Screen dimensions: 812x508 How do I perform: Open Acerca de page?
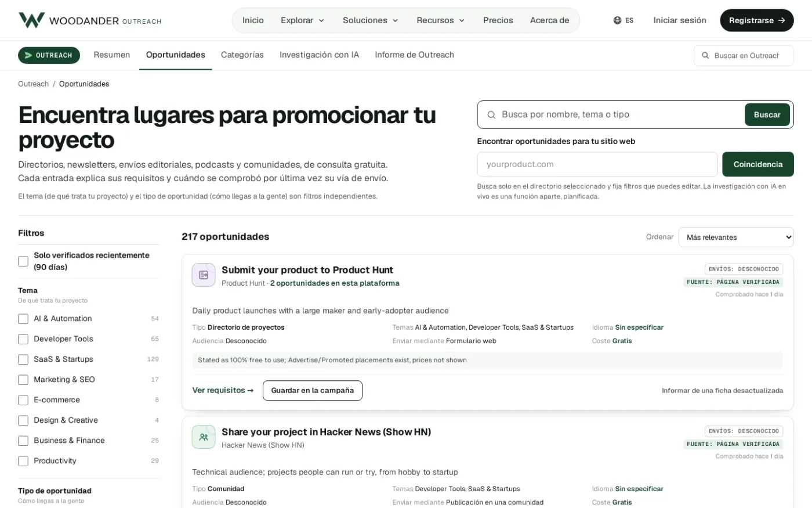[549, 20]
